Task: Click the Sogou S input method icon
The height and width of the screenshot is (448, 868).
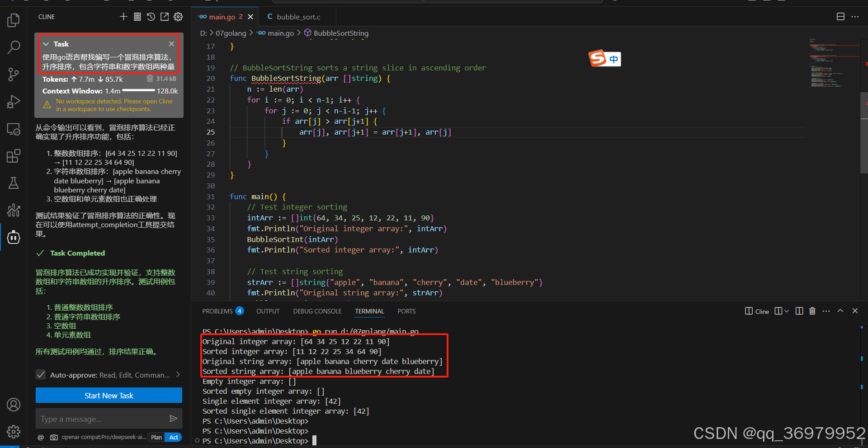Action: click(x=598, y=58)
